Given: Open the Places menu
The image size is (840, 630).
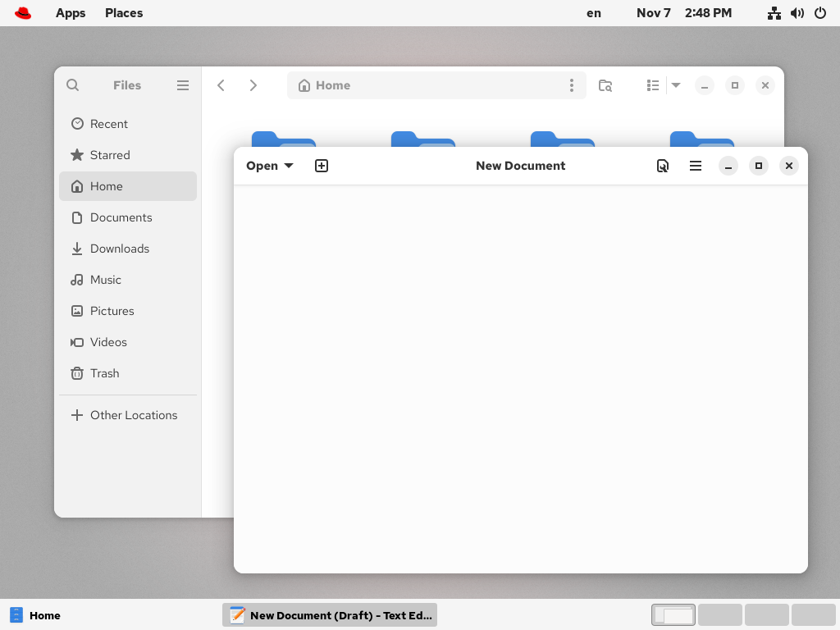Looking at the screenshot, I should tap(124, 13).
